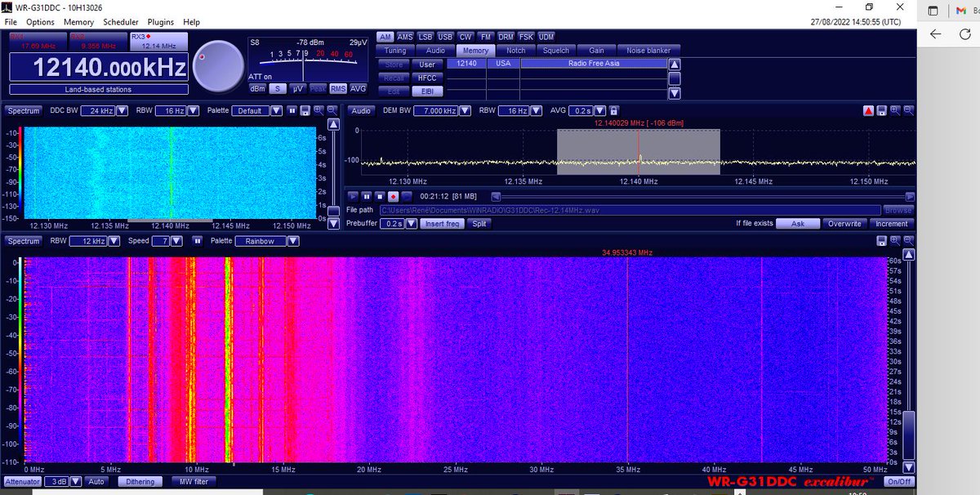Screen dimensions: 980x495
Task: Select USB demodulation mode
Action: 445,37
